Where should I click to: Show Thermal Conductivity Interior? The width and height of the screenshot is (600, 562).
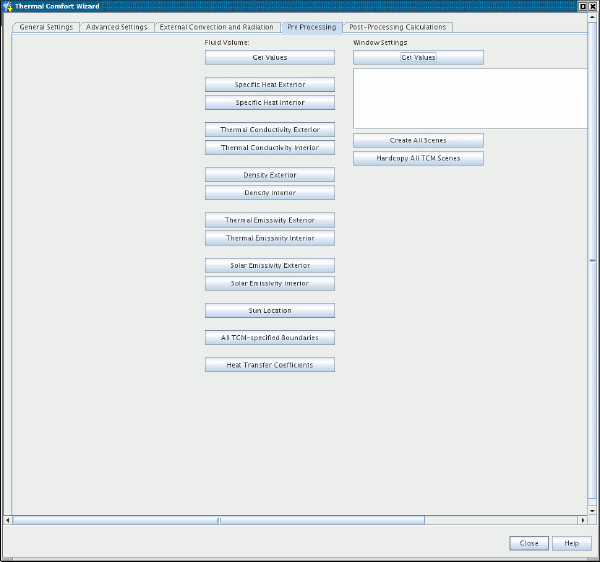[270, 148]
